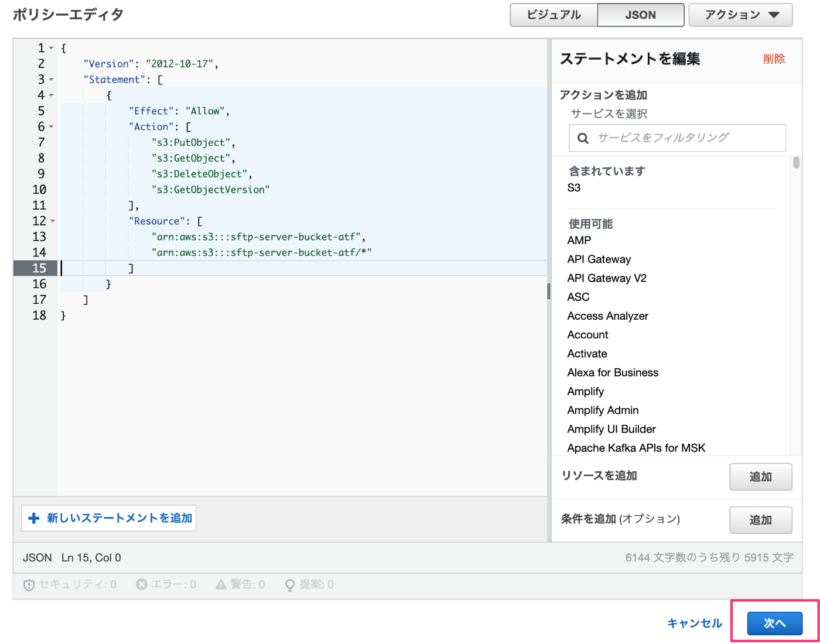Click the remaining characters count text
Screen dimensions: 820x644
(709, 558)
